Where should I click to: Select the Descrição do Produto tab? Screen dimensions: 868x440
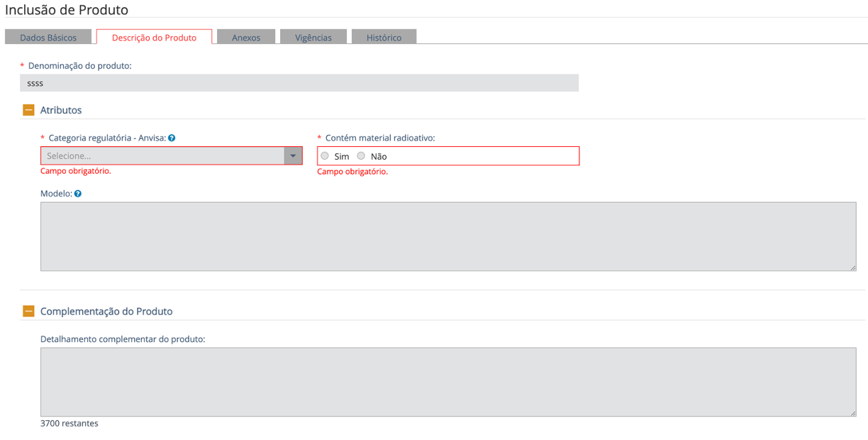(x=154, y=38)
